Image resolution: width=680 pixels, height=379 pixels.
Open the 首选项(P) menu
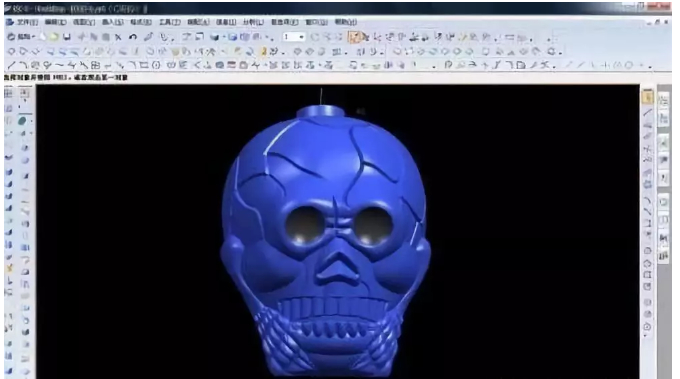coord(284,22)
